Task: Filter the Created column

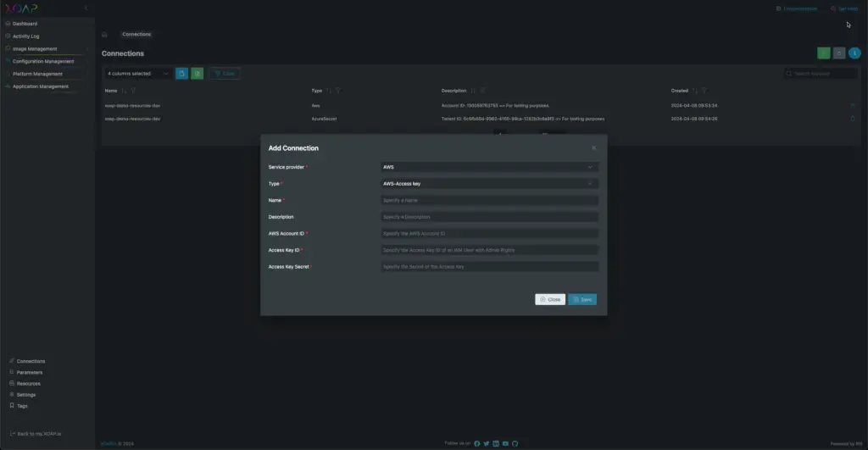Action: [704, 91]
